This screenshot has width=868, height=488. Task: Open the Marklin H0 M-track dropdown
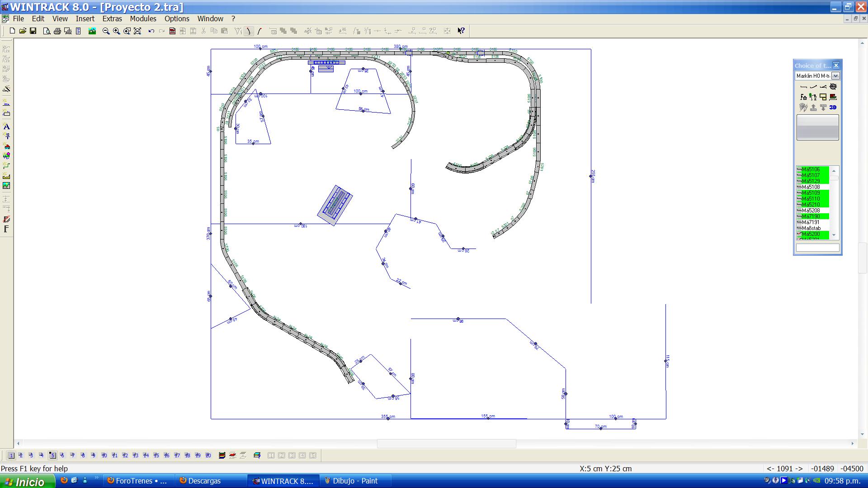pyautogui.click(x=835, y=76)
